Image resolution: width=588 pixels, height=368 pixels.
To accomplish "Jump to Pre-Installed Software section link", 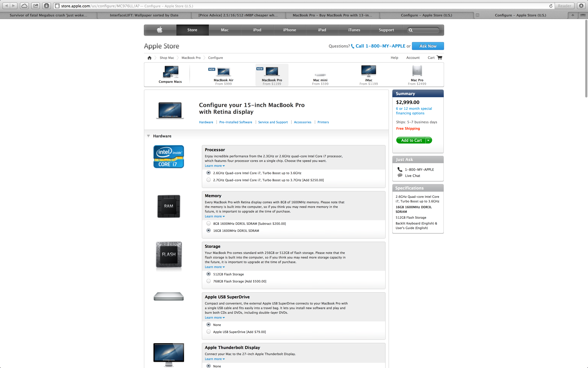I will point(236,122).
